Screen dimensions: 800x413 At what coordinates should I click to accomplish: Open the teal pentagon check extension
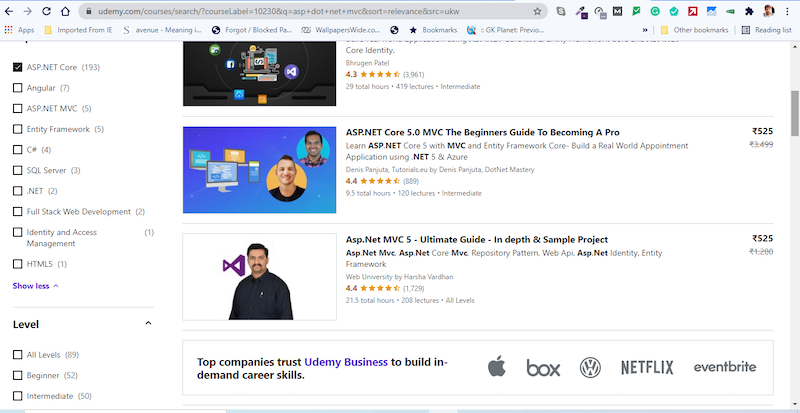click(x=673, y=11)
